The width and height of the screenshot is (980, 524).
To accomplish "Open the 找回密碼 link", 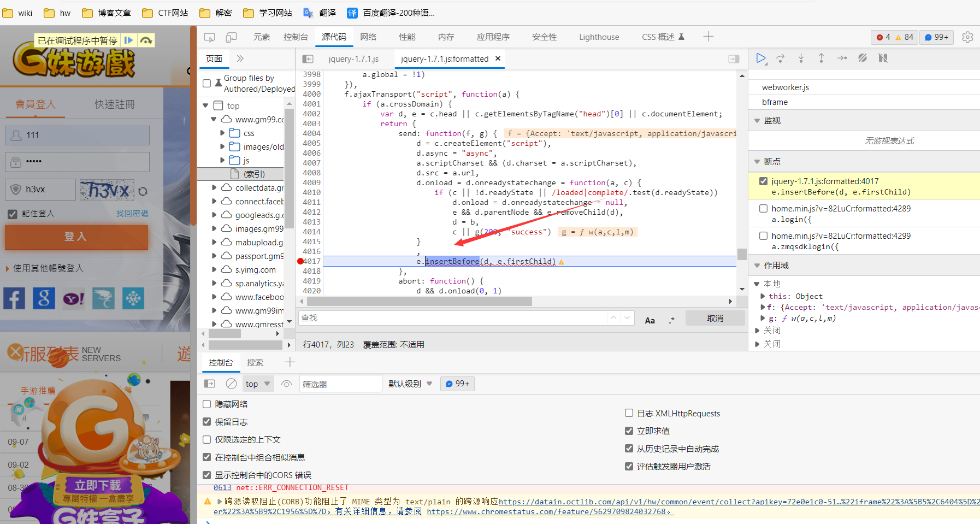I will point(132,213).
